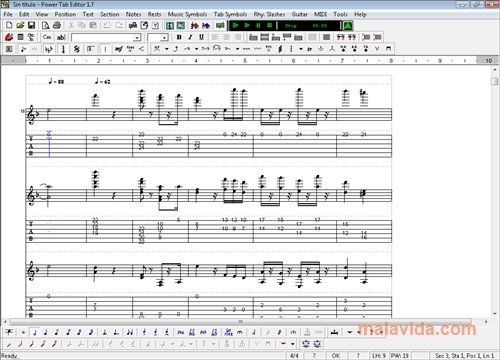Image resolution: width=500 pixels, height=360 pixels.
Task: Insert a chord name with the 'Cm' icon
Action: coord(47,37)
